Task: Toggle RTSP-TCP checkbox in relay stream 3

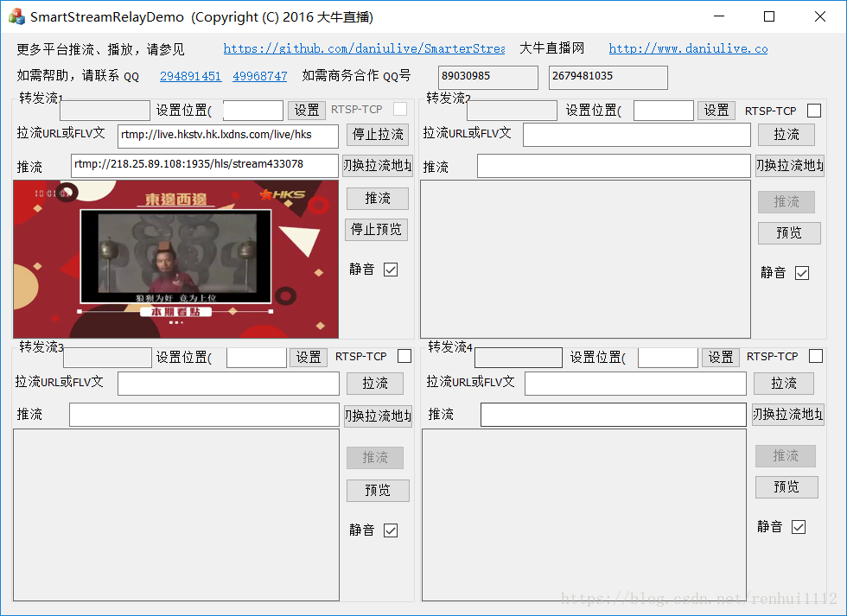Action: [x=404, y=356]
